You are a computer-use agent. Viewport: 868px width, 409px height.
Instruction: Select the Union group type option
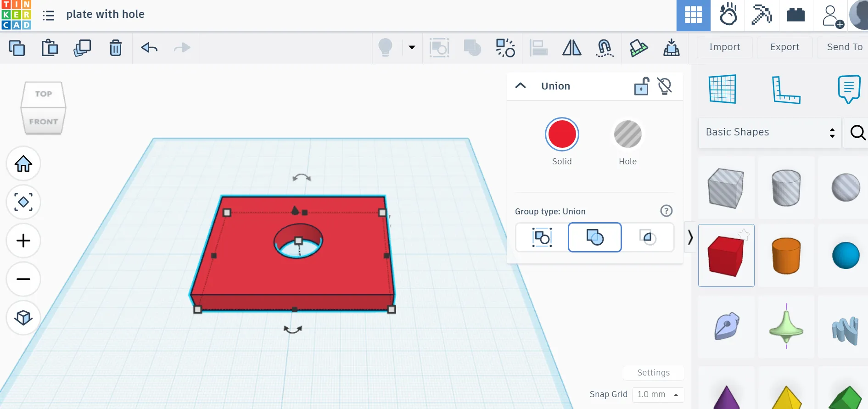click(595, 237)
